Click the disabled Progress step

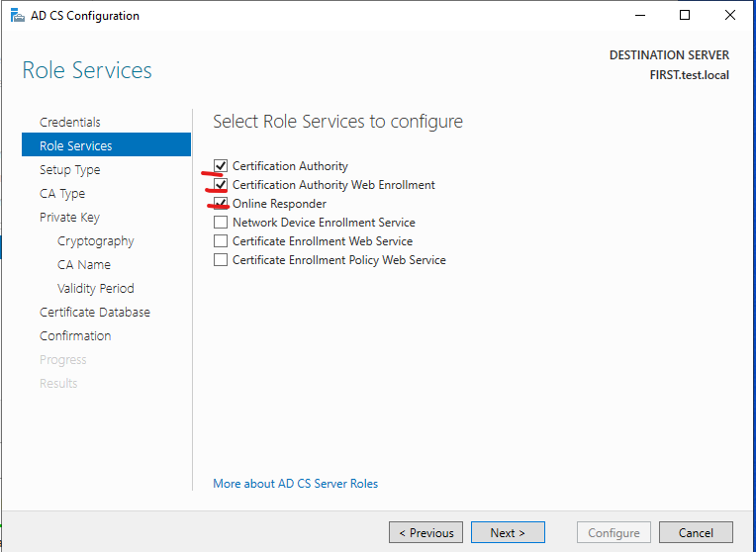click(63, 360)
